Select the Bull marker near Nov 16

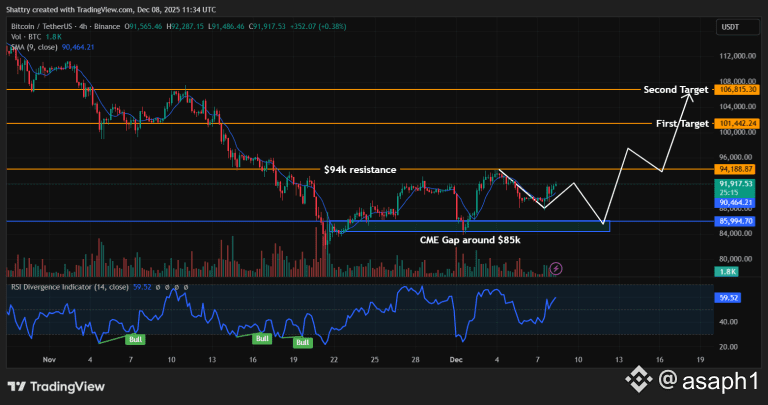click(x=261, y=338)
